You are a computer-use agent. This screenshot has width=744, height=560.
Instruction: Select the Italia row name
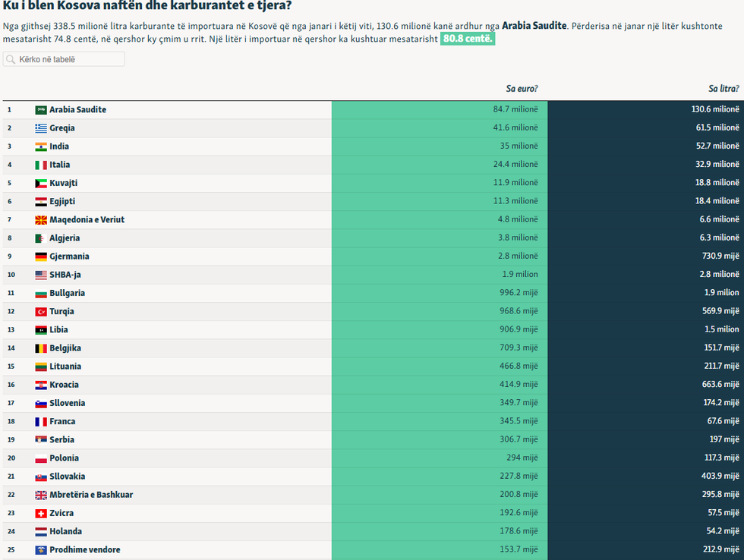click(60, 165)
